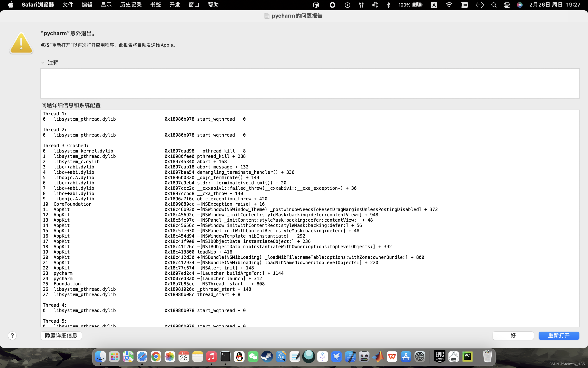Open QQ penguin app from the Dock
The height and width of the screenshot is (368, 588).
click(239, 357)
